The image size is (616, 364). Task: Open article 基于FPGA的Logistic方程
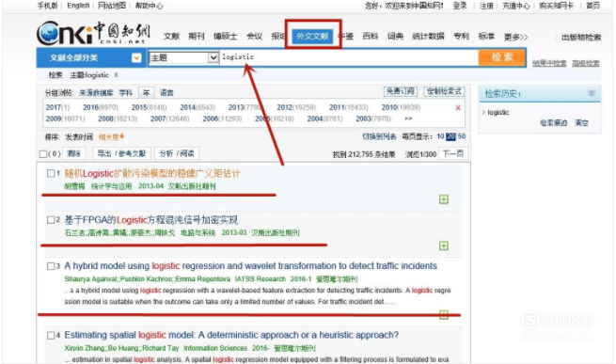coord(151,220)
